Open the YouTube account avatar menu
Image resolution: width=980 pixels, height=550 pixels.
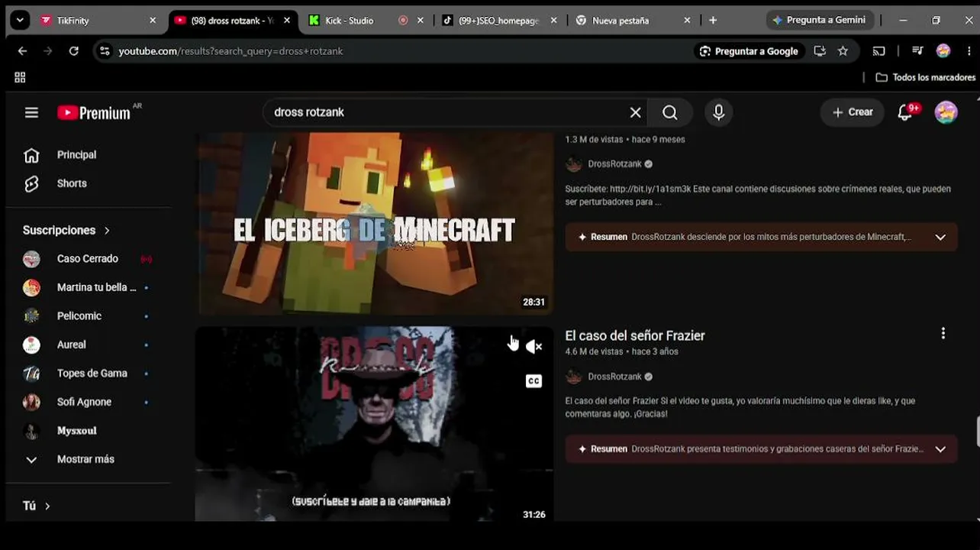point(946,112)
